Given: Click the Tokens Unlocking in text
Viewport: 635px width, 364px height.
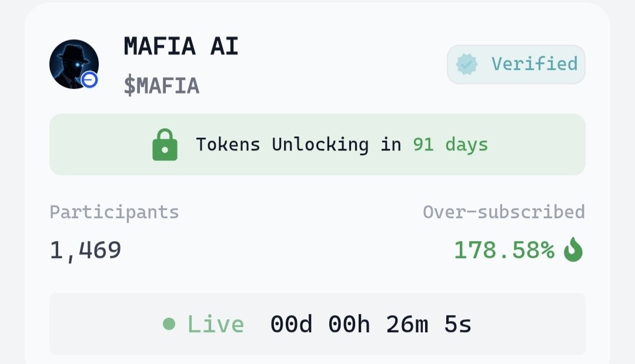Looking at the screenshot, I should 299,145.
